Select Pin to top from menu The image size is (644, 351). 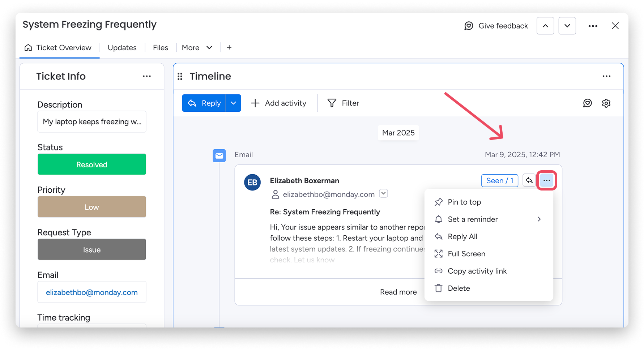click(489, 202)
